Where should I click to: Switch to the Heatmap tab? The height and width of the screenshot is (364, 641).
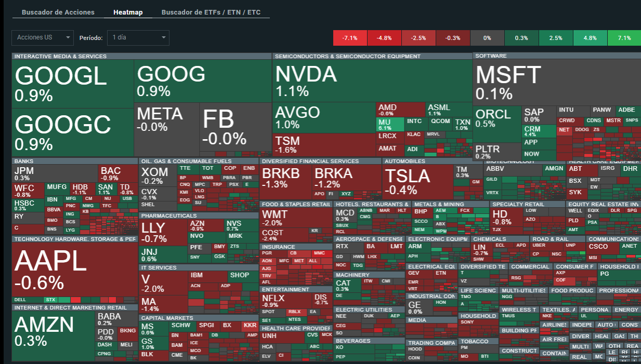(128, 12)
